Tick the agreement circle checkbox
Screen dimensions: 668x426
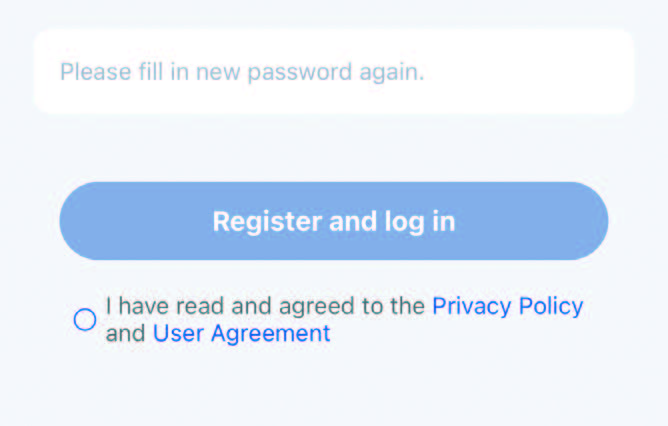click(x=85, y=320)
